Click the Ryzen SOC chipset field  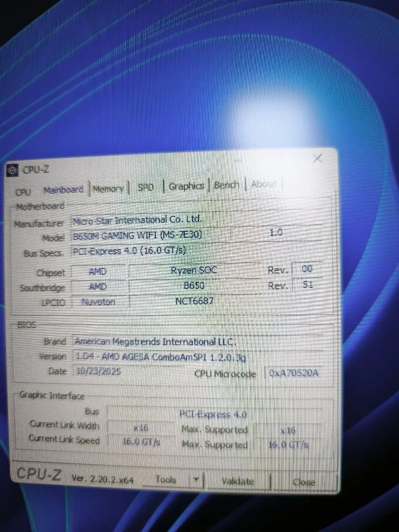tap(195, 271)
